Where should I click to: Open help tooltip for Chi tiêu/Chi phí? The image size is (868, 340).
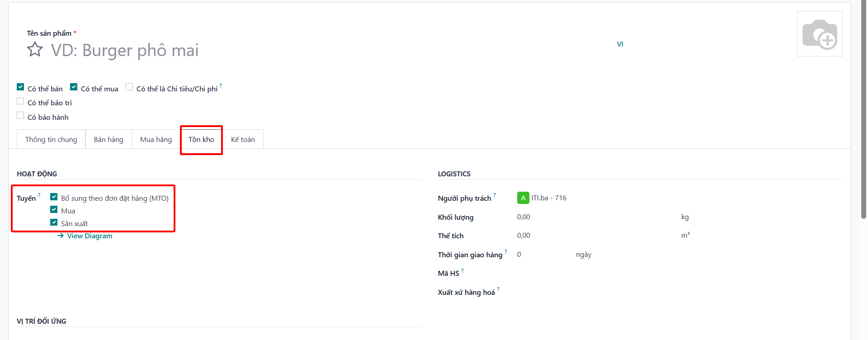pos(221,86)
